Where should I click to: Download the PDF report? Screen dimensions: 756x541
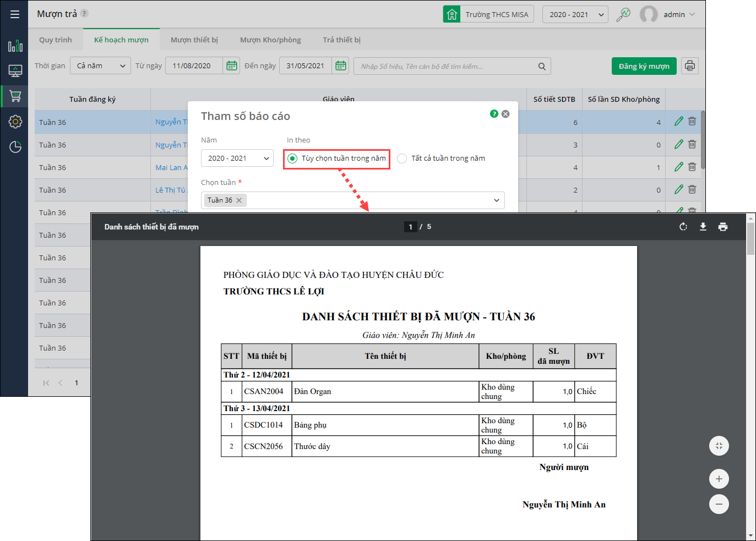[703, 227]
